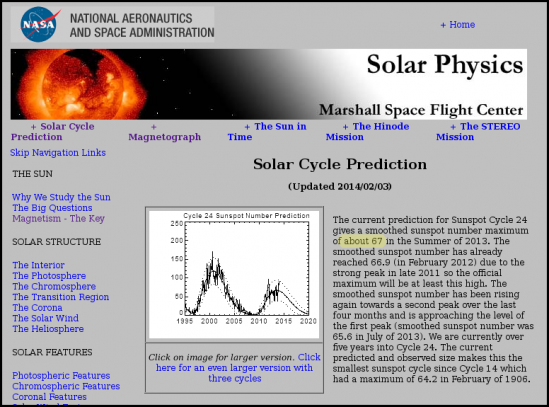Viewport: 549px width, 407px height.
Task: Click the Cycle 24 sunspot prediction chart
Action: [x=234, y=274]
